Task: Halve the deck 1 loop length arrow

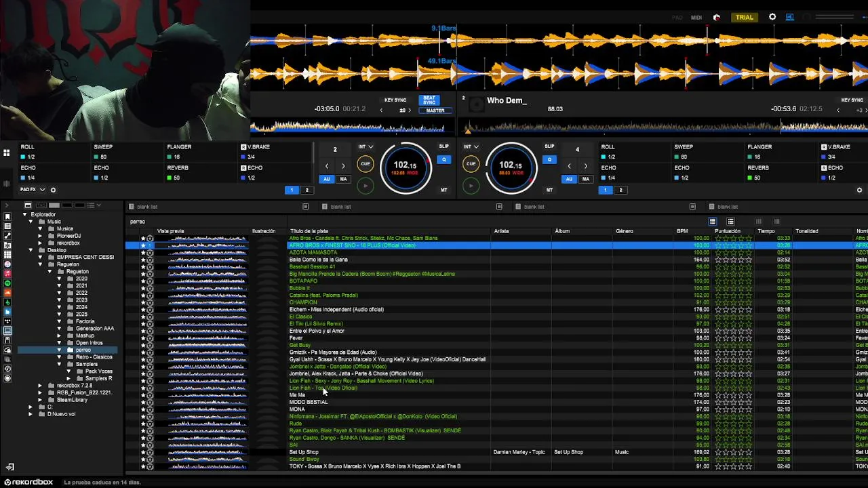Action: [327, 166]
